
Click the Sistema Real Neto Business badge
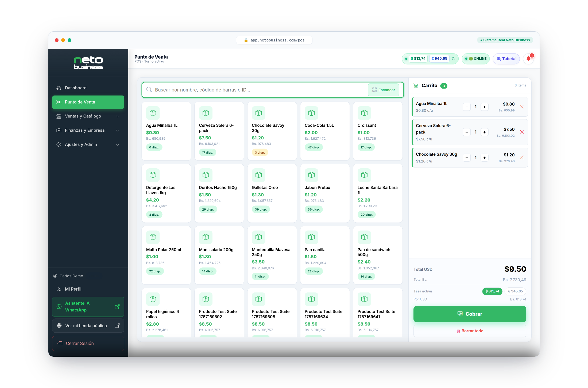tap(505, 40)
